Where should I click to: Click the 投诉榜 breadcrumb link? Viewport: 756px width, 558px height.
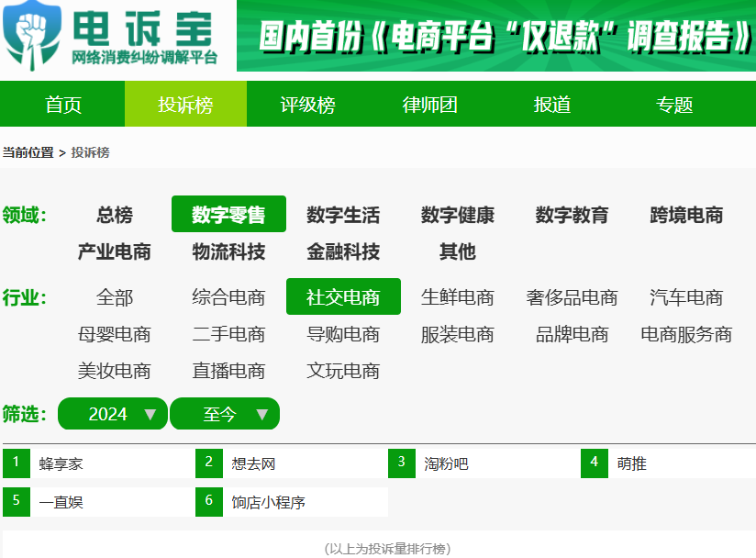(x=90, y=152)
